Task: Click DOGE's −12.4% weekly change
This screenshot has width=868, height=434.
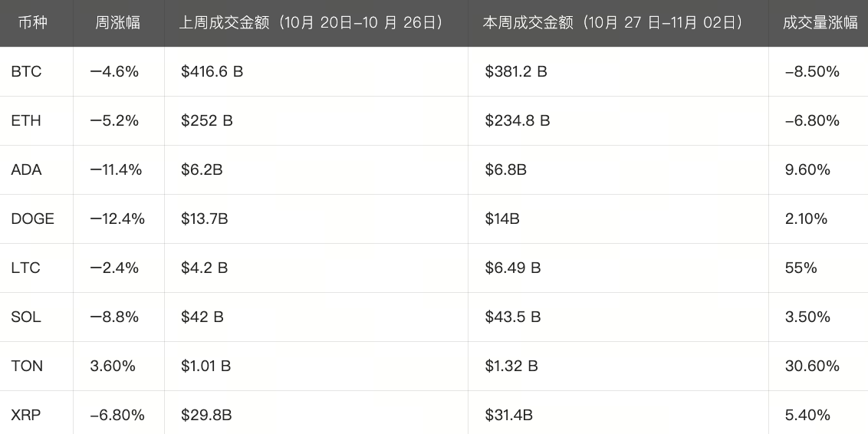Action: point(117,219)
